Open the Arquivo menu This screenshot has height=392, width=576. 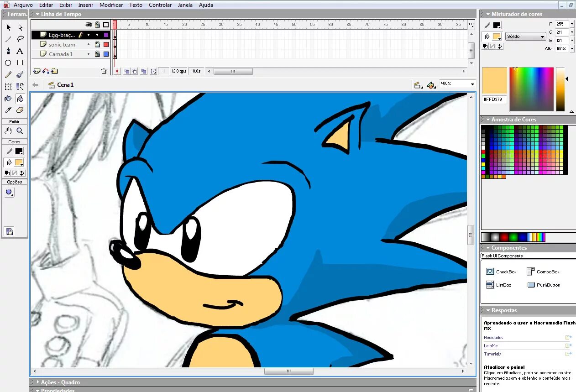(23, 5)
